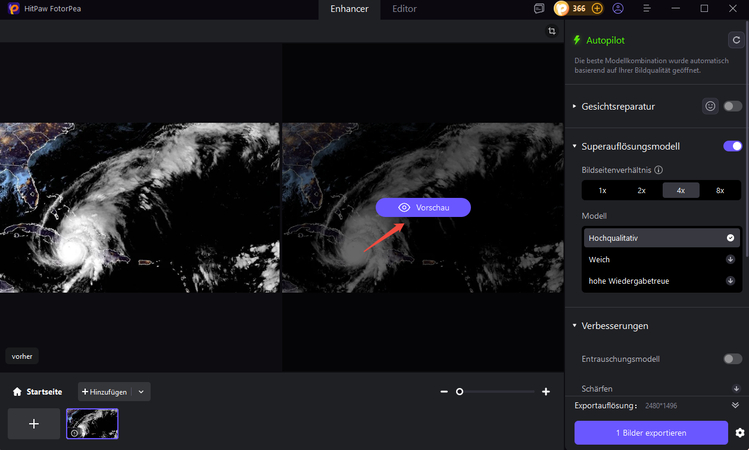This screenshot has width=749, height=450.
Task: Reset Autopilot with the refresh icon
Action: [736, 41]
